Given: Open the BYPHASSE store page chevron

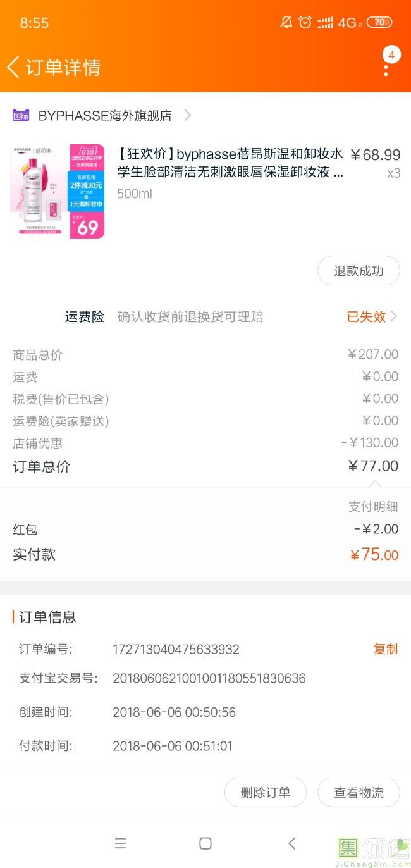Looking at the screenshot, I should (x=187, y=115).
